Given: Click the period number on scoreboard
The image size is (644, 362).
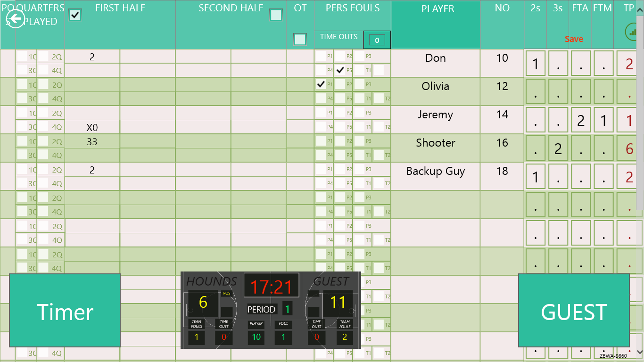Looking at the screenshot, I should [x=287, y=309].
